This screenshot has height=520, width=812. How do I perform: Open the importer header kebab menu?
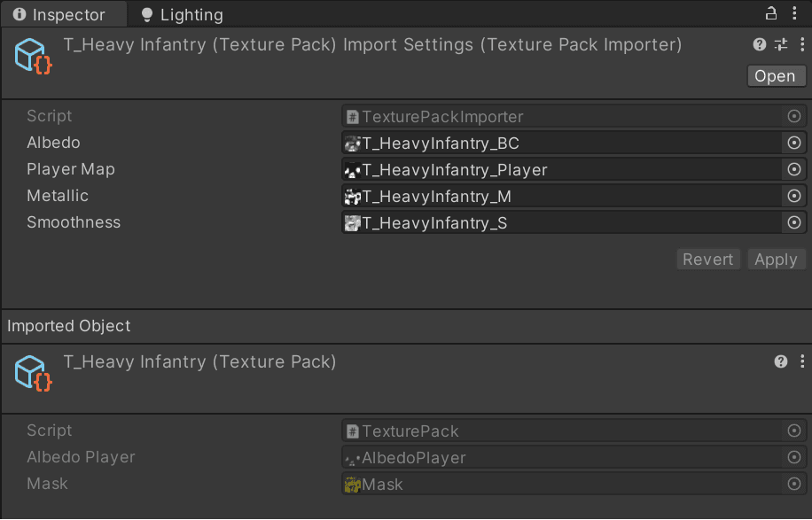(802, 44)
